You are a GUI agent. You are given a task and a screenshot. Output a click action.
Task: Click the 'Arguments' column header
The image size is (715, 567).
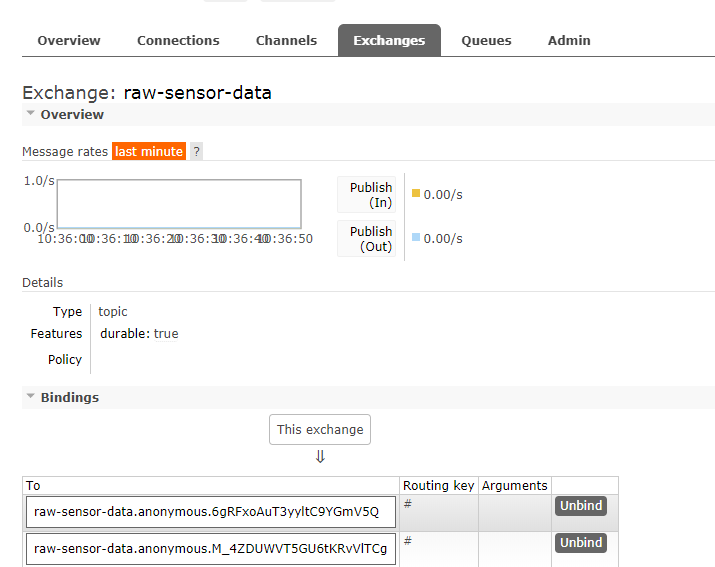tap(514, 486)
